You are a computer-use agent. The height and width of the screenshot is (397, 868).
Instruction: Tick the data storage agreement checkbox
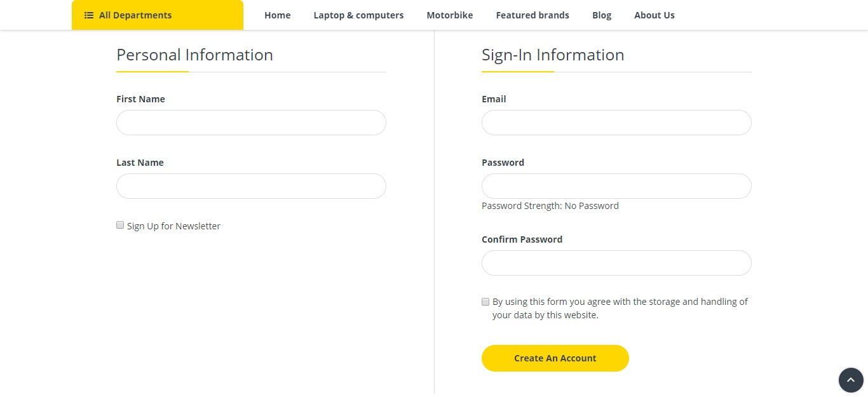pos(485,302)
